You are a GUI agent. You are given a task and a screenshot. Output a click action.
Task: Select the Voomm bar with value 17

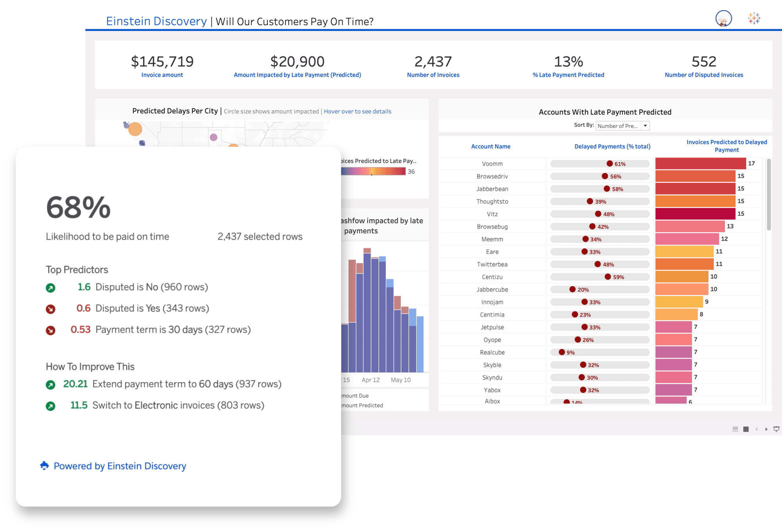(700, 163)
